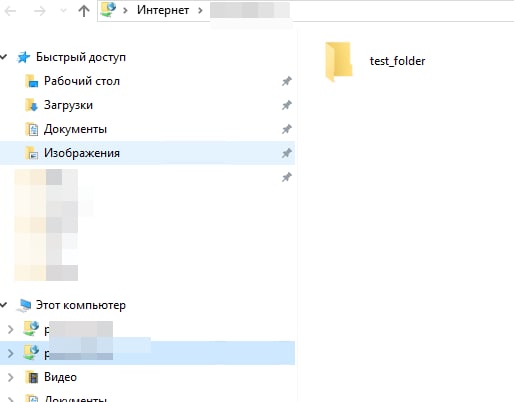
Task: Click pin icon next to Загрузки
Action: [x=287, y=105]
